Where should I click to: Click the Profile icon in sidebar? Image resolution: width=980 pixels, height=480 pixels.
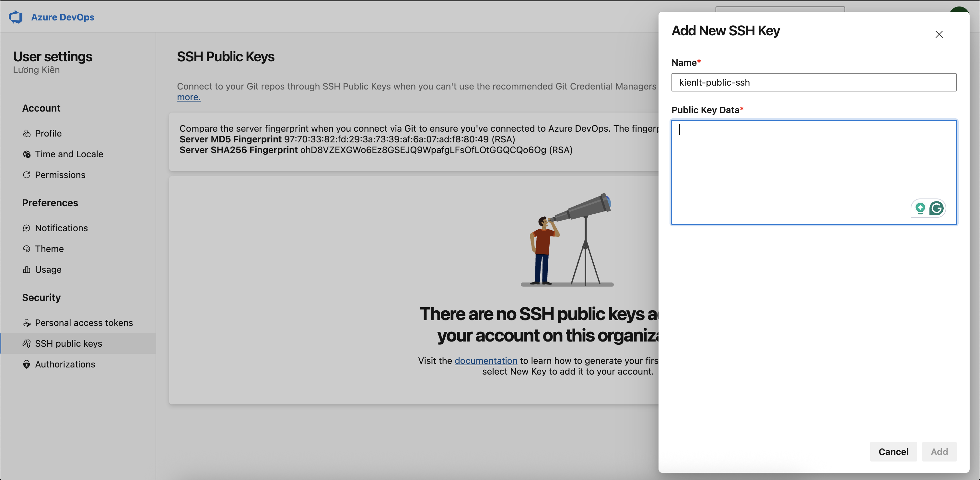[27, 134]
